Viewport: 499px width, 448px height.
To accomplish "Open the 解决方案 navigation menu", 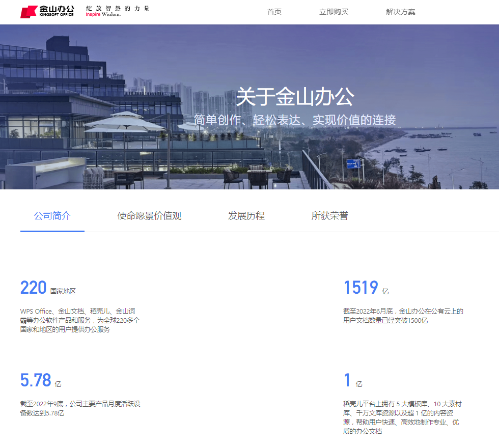I will (400, 12).
